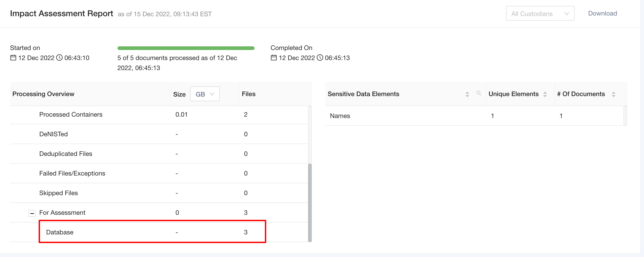Click the Files column header
644x257 pixels.
[x=248, y=94]
